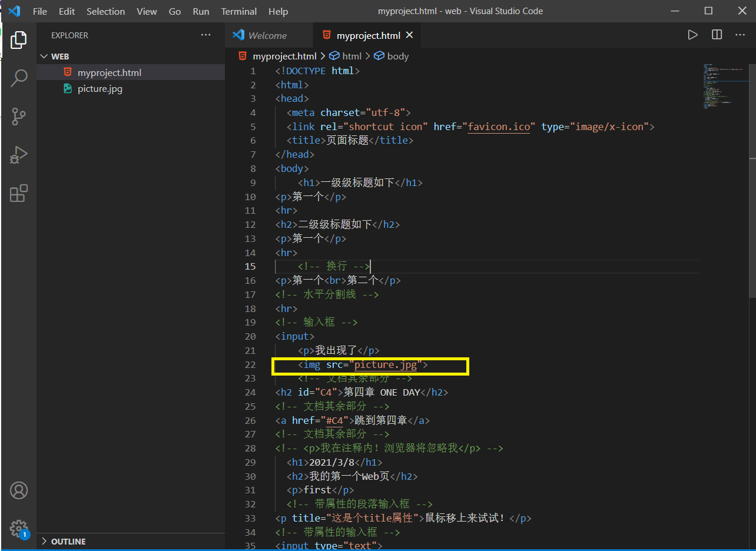
Task: Click the VS Code logo in title bar
Action: point(14,11)
